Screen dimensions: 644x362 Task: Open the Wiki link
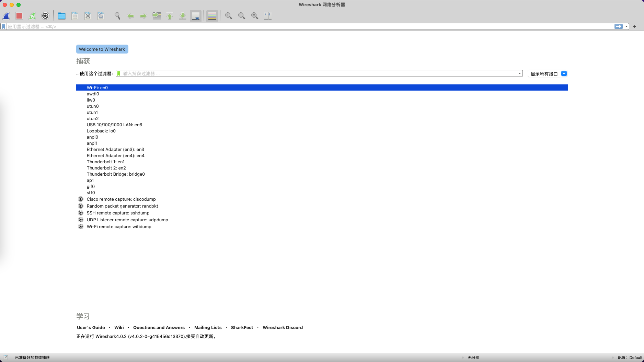(119, 327)
